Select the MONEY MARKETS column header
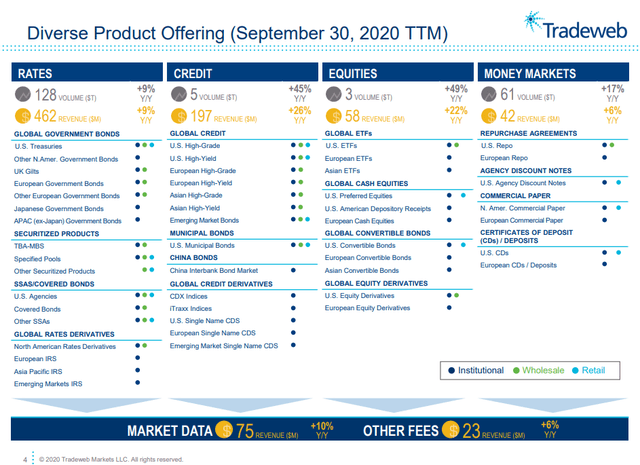Image resolution: width=640 pixels, height=465 pixels. [x=553, y=72]
